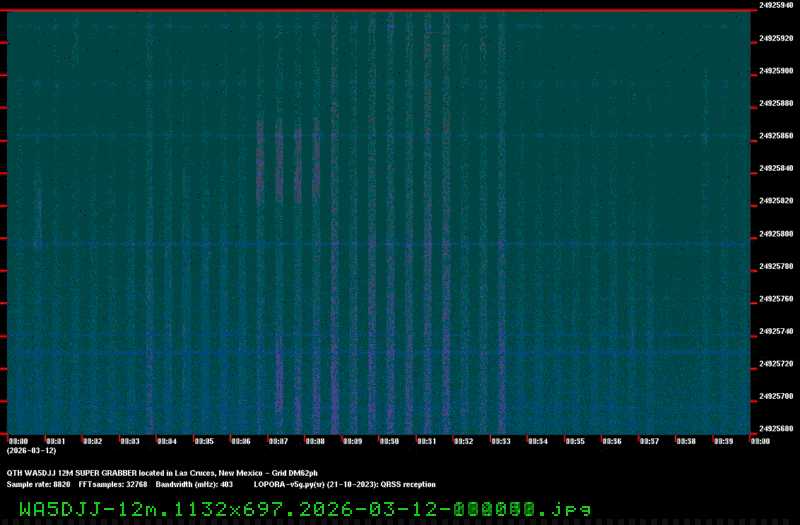Click the 00:20 time axis label
The width and height of the screenshot is (800, 525).
759,441
